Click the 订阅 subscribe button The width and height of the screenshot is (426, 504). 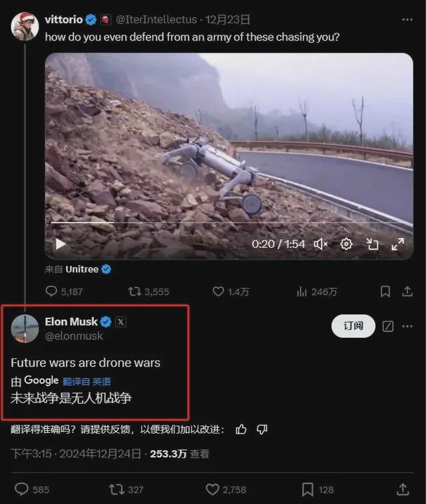click(353, 326)
